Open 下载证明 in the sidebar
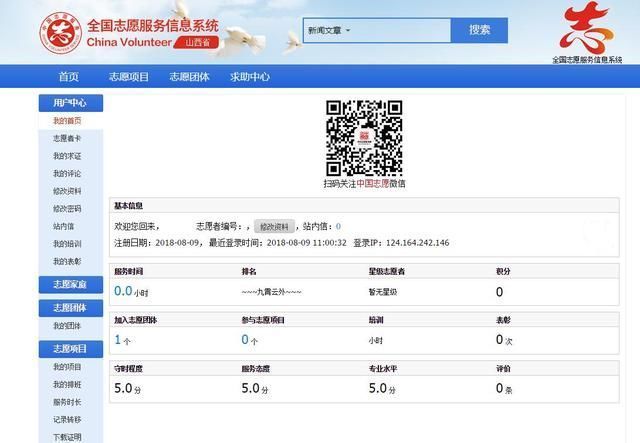The width and height of the screenshot is (640, 443). [67, 437]
